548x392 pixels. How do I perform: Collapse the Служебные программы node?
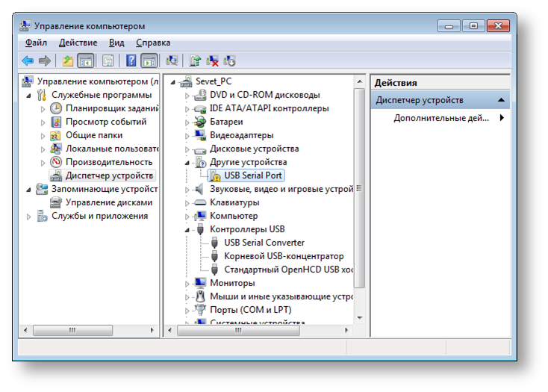(x=29, y=96)
